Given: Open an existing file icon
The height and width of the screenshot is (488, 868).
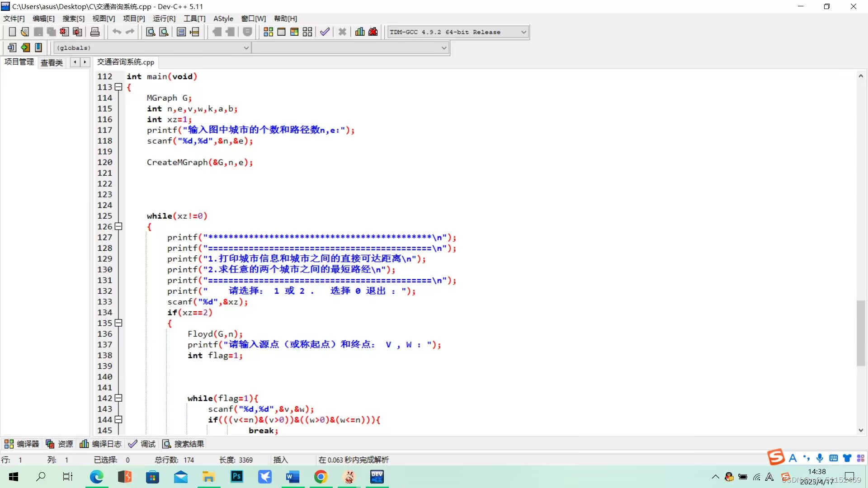Looking at the screenshot, I should [x=25, y=32].
